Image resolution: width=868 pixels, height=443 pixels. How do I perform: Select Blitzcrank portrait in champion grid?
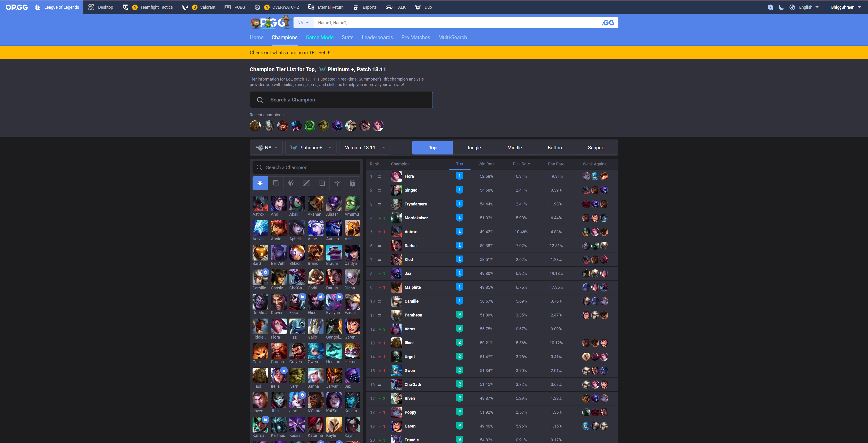tap(297, 253)
